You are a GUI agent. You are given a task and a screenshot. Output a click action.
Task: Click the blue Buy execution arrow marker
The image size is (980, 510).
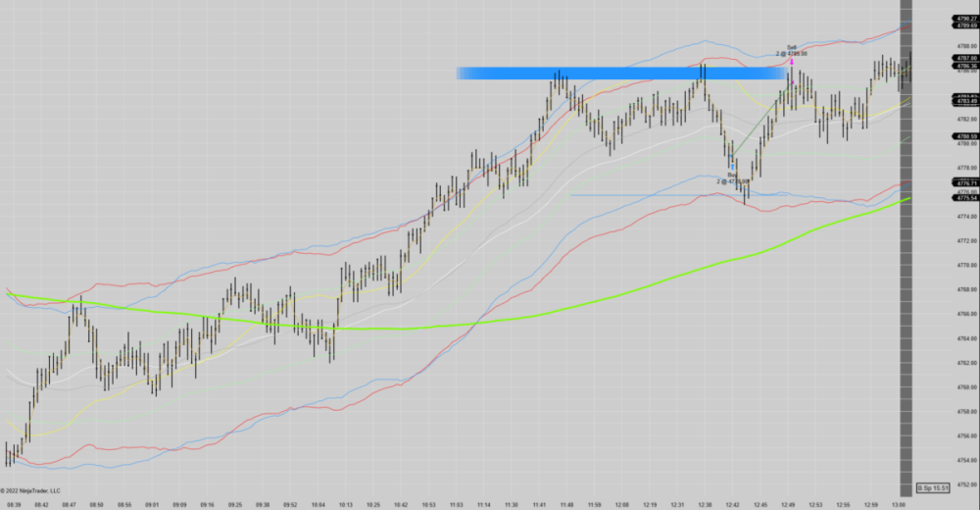tap(731, 166)
